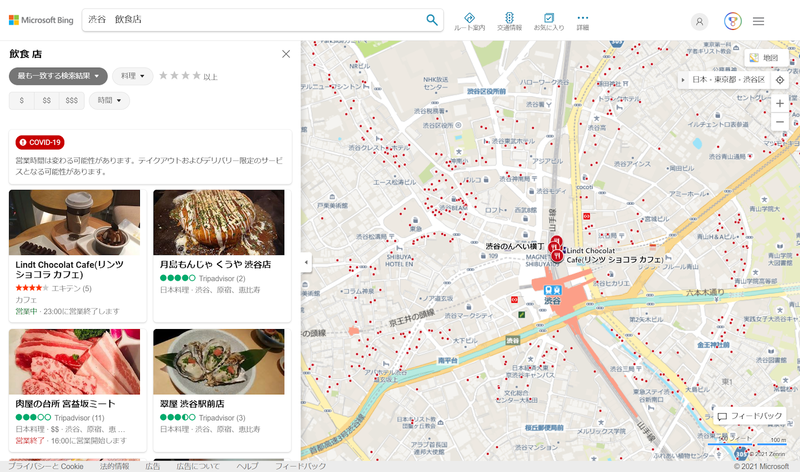Image resolution: width=800 pixels, height=472 pixels.
Task: Click Tripadvisor (3) rating text
Action: point(222,417)
